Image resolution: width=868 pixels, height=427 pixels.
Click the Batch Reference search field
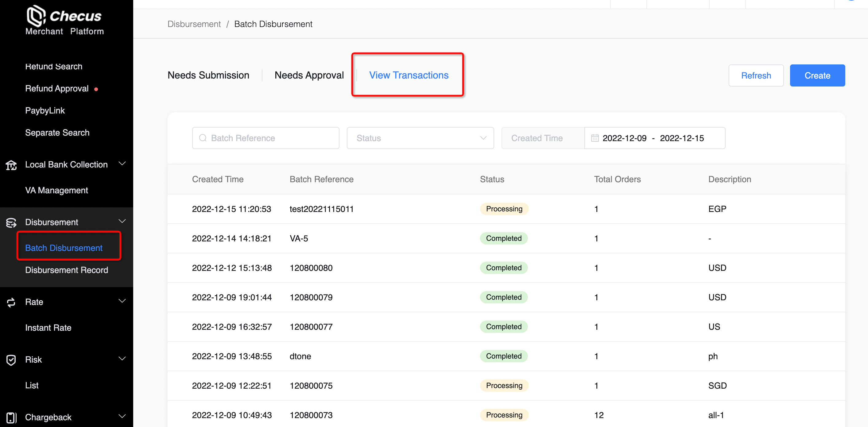(269, 138)
